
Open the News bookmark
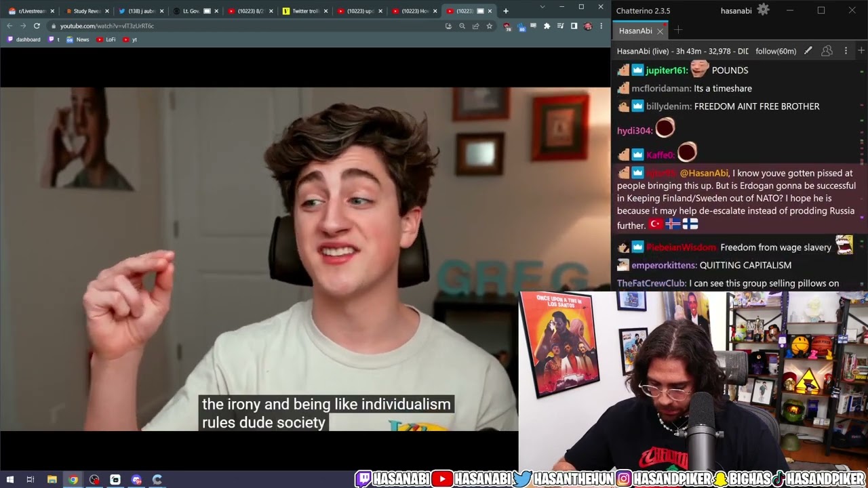[77, 39]
